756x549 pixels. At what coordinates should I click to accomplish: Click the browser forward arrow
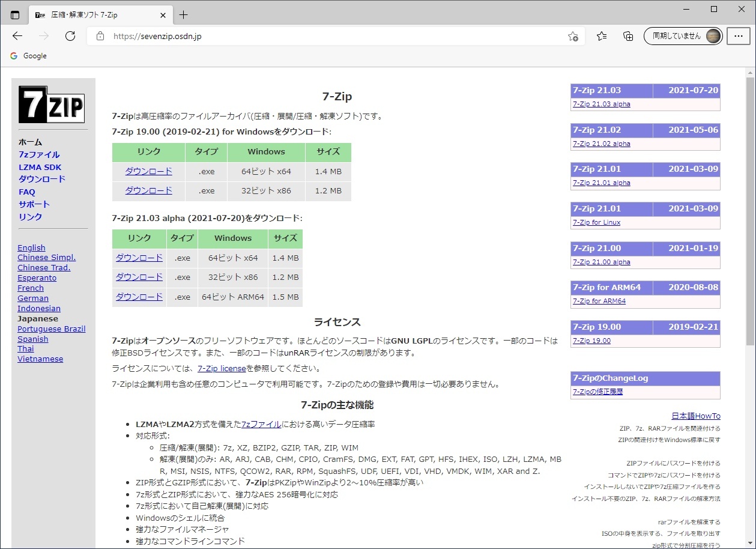[44, 36]
